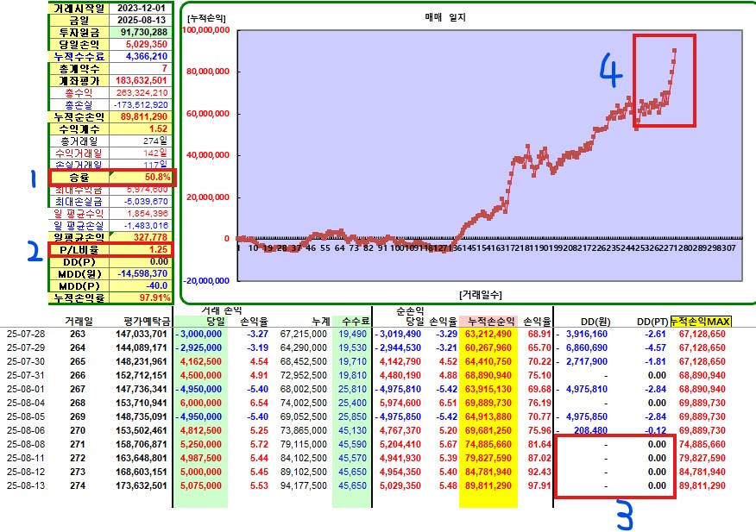Select the [누적손익] axis label above the chart
756x532 pixels.
pos(206,18)
